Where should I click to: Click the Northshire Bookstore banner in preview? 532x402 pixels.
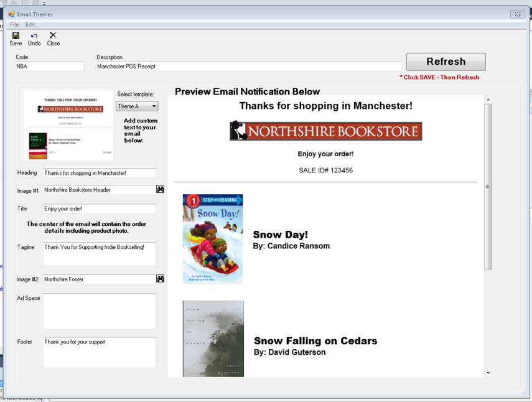[325, 131]
